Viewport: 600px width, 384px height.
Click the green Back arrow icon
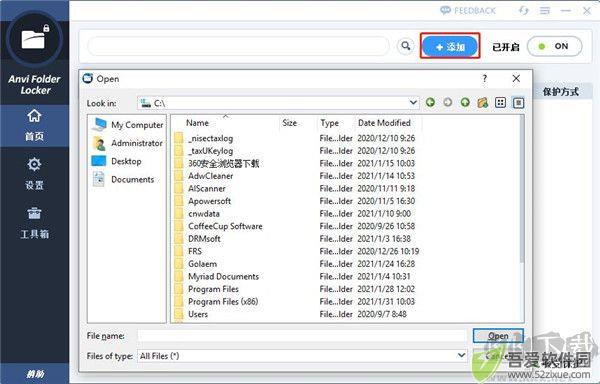coord(430,103)
